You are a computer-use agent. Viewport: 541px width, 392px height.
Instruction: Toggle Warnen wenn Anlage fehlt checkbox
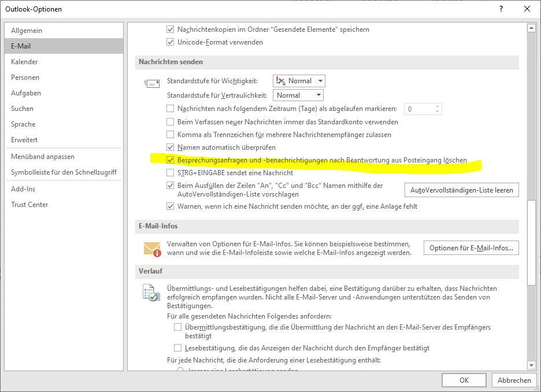pyautogui.click(x=170, y=206)
